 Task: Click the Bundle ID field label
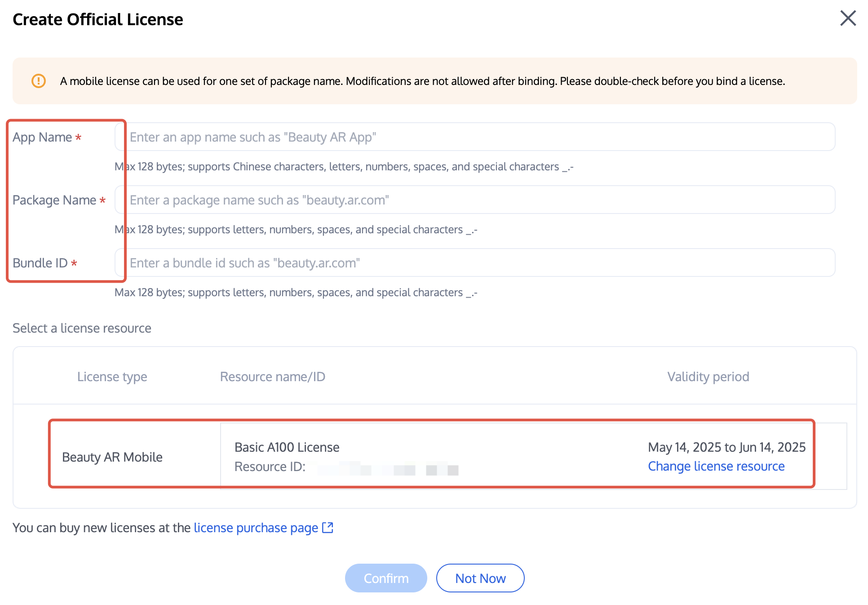pyautogui.click(x=40, y=263)
